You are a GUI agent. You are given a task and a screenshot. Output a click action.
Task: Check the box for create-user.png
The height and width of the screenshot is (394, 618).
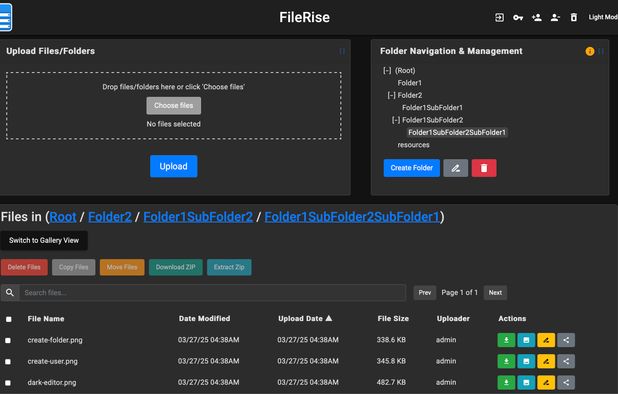(8, 362)
